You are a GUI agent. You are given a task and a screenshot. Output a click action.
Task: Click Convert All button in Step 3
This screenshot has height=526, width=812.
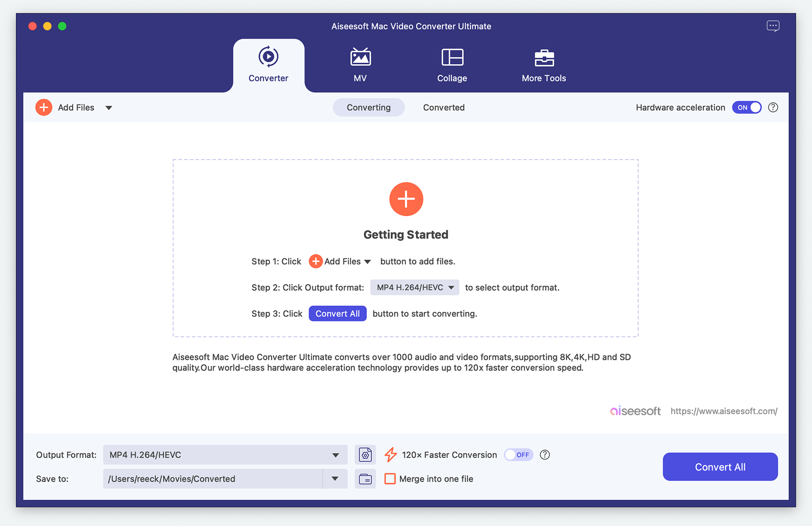pyautogui.click(x=338, y=314)
